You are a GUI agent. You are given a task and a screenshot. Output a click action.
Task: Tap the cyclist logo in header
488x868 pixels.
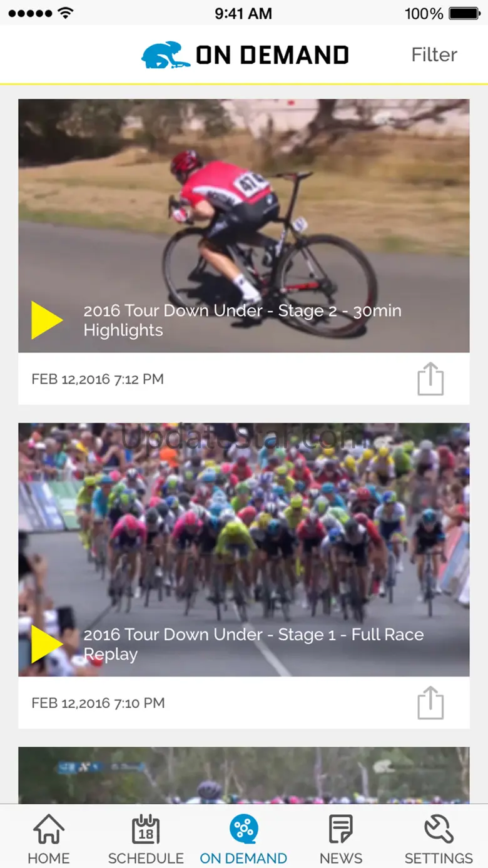point(166,55)
